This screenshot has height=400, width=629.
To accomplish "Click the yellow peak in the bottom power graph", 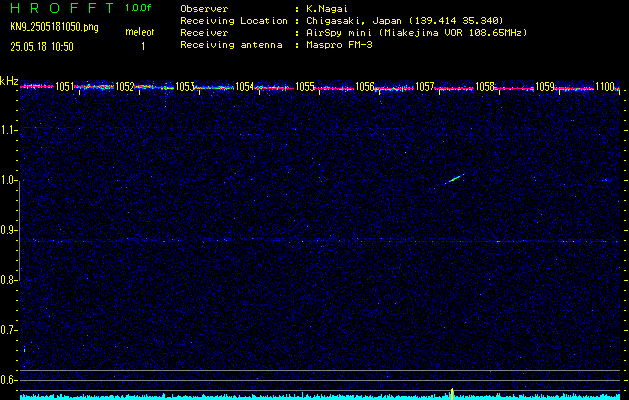I will pyautogui.click(x=452, y=394).
